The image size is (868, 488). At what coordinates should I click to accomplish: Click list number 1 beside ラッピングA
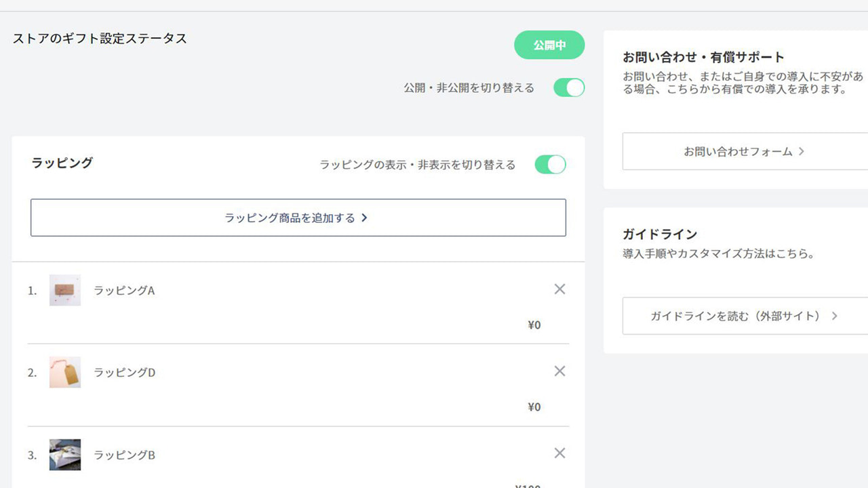[31, 290]
